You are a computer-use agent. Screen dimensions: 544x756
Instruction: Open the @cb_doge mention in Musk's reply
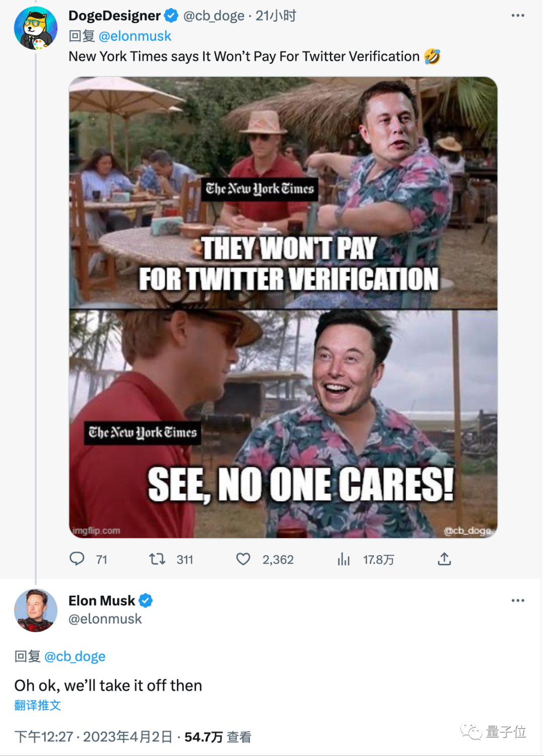(x=76, y=656)
